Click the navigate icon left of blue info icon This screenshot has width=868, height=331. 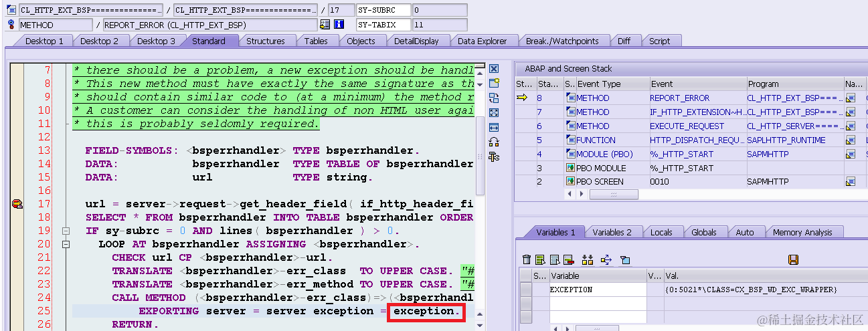pos(325,25)
